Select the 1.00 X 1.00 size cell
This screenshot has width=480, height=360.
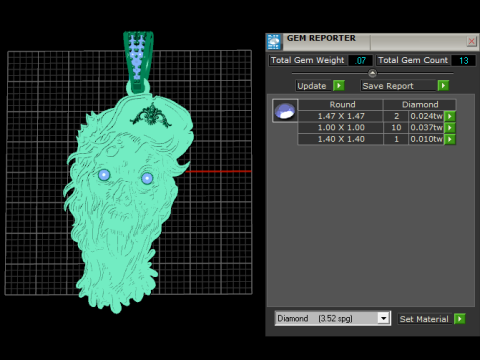[x=341, y=127]
